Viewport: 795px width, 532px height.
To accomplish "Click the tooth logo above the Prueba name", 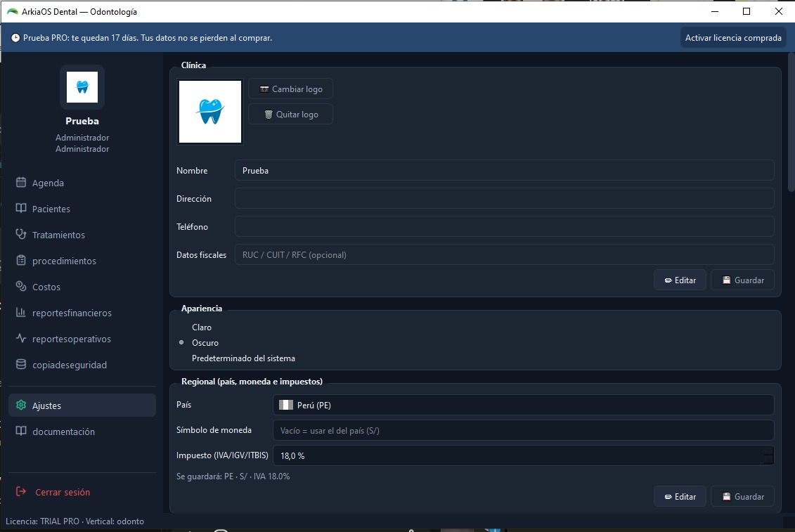I will [x=82, y=87].
